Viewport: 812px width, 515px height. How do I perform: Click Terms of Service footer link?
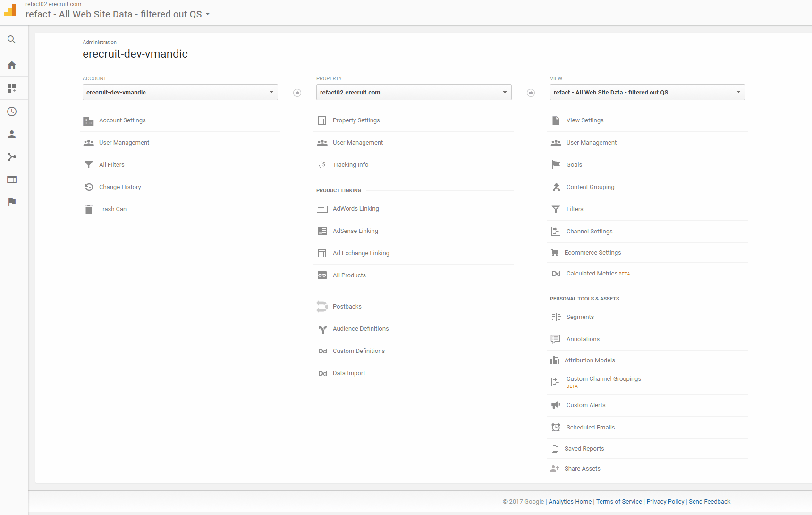tap(619, 502)
